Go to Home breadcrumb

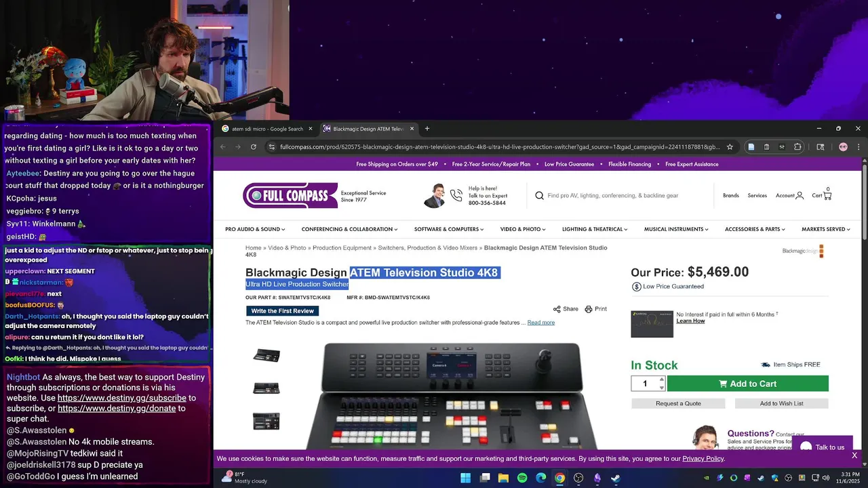(253, 248)
